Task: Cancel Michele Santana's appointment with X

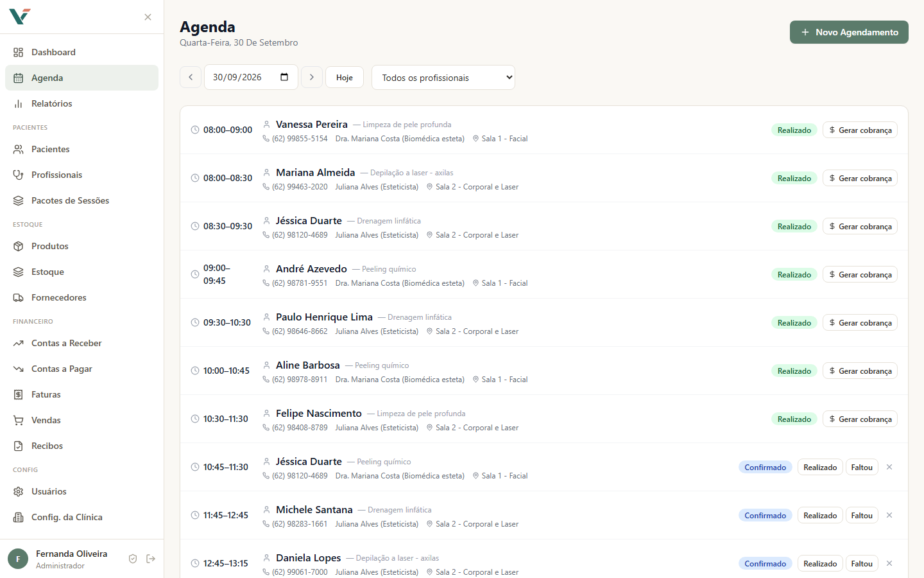Action: pyautogui.click(x=889, y=515)
